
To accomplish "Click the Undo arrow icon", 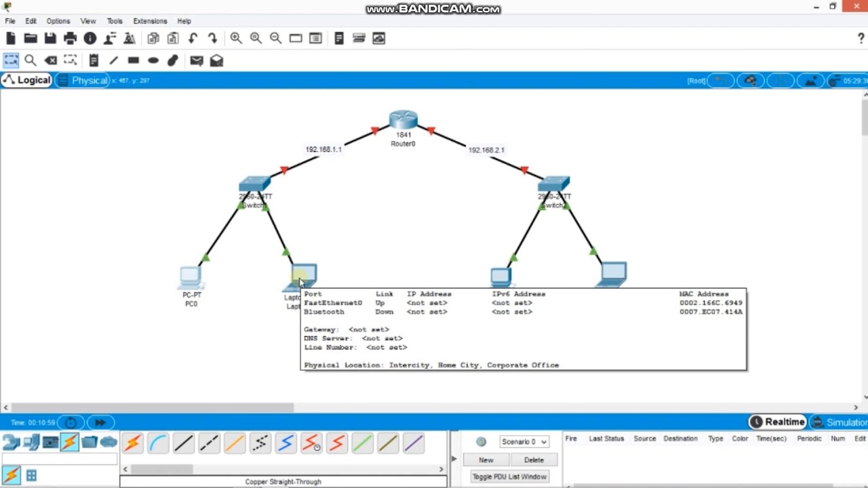I will (193, 39).
